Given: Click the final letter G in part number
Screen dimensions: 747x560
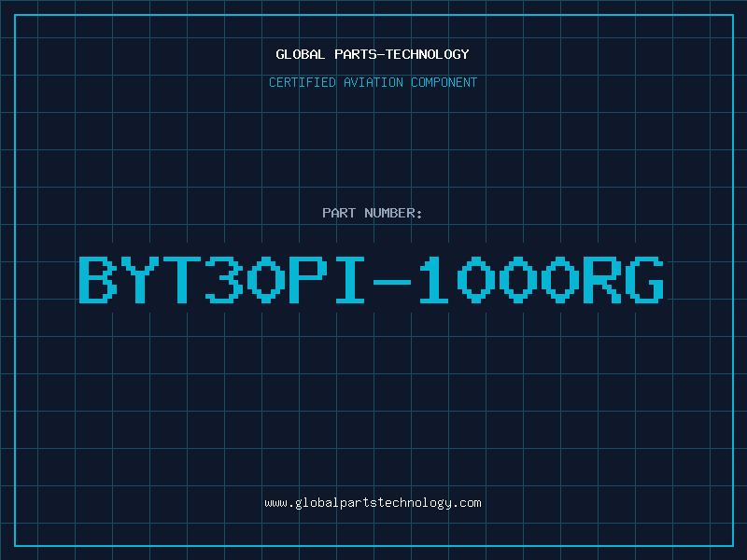Looking at the screenshot, I should 644,279.
